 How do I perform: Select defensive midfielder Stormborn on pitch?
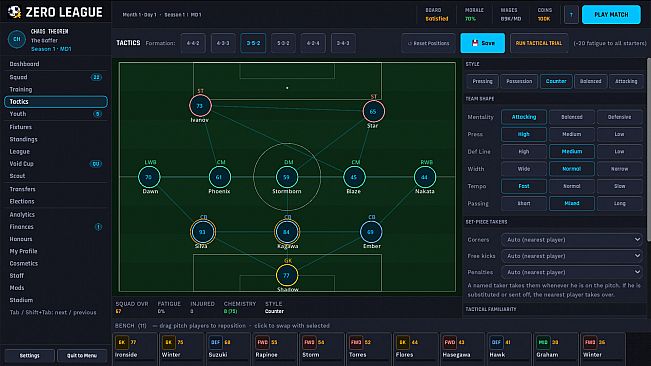click(287, 177)
